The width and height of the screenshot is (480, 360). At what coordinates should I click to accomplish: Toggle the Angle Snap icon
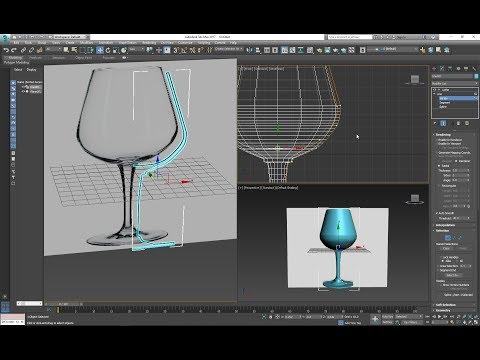[x=184, y=50]
